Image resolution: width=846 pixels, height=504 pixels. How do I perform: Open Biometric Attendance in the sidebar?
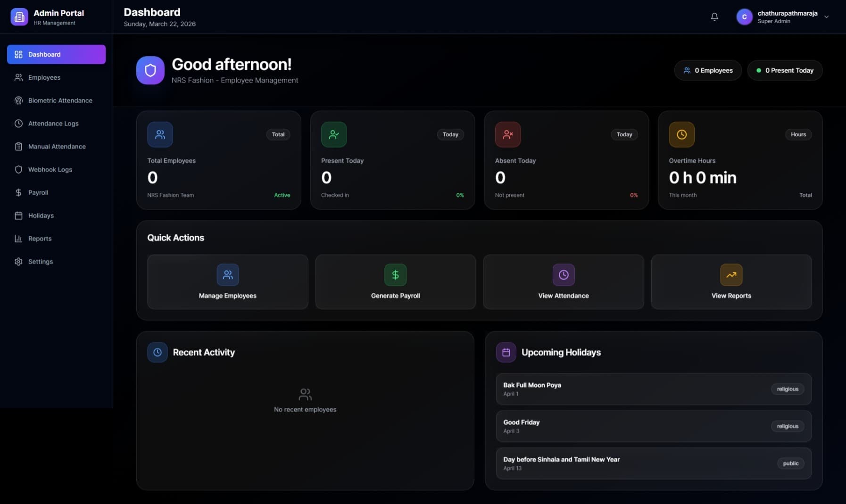pos(60,100)
